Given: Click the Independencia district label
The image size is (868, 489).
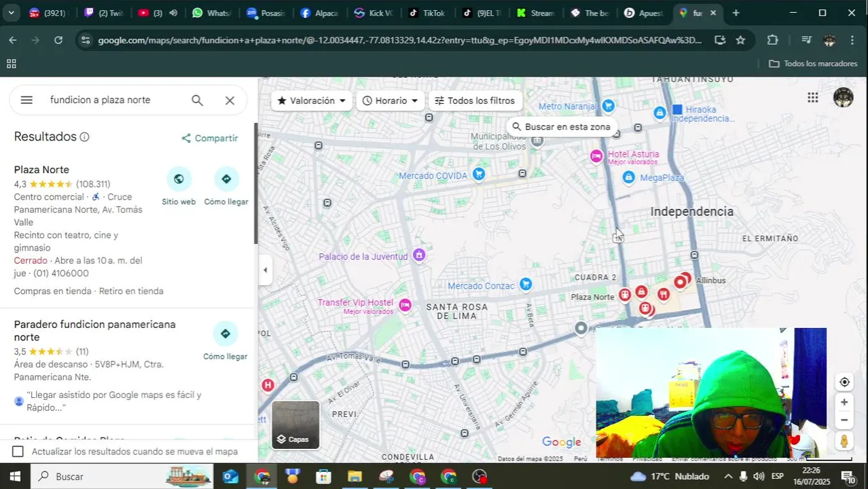Looking at the screenshot, I should (691, 212).
